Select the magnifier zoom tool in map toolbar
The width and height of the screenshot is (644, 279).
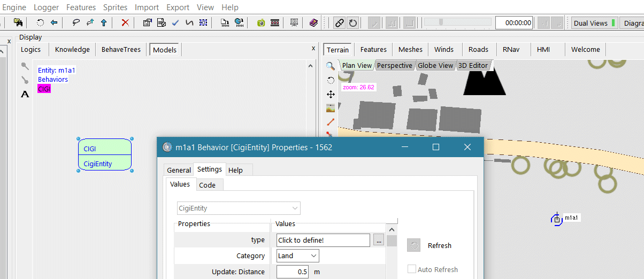pyautogui.click(x=331, y=66)
